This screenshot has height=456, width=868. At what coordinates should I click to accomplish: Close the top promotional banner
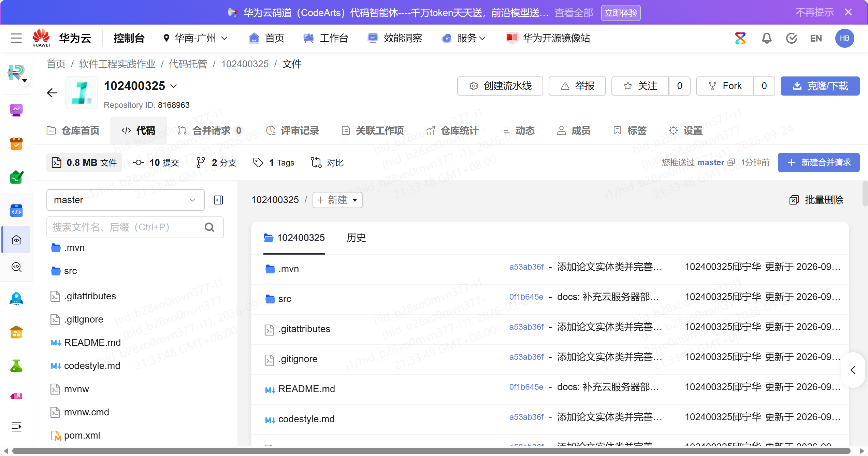(848, 12)
